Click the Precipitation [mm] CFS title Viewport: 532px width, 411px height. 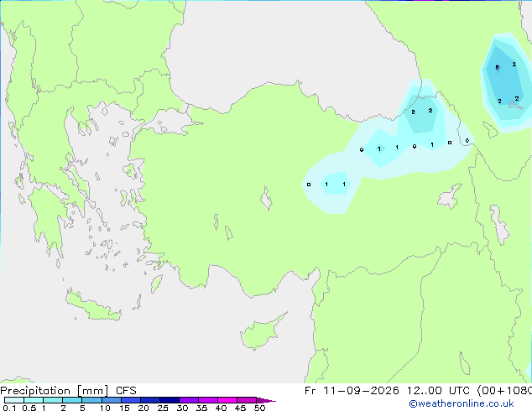point(68,391)
